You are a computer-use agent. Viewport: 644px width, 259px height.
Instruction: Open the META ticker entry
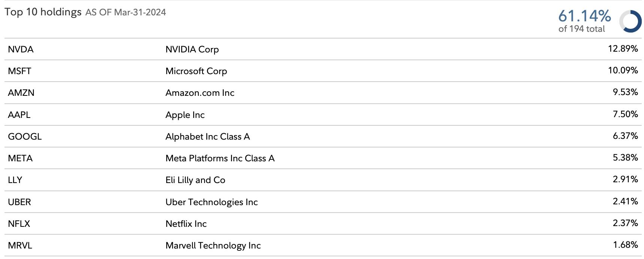(x=20, y=158)
